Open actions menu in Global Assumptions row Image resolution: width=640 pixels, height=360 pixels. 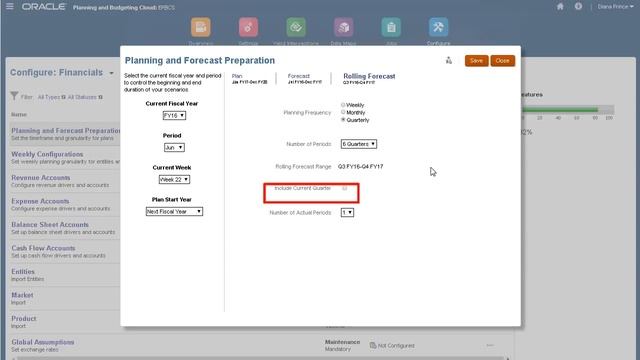490,345
